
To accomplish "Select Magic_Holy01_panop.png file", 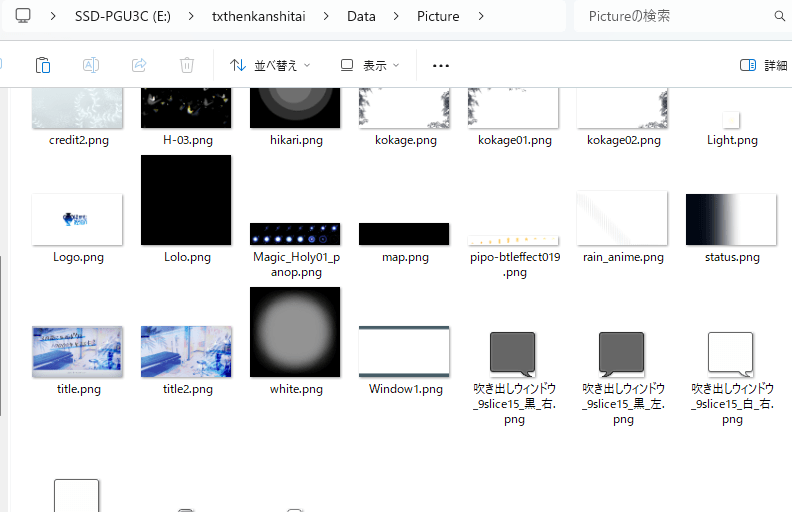I will pyautogui.click(x=295, y=234).
